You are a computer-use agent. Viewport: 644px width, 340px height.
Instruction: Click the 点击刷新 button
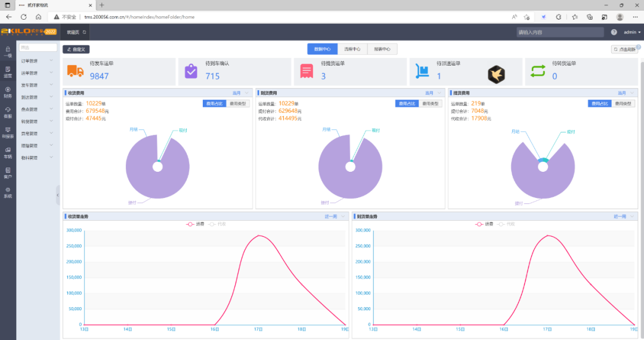(624, 50)
